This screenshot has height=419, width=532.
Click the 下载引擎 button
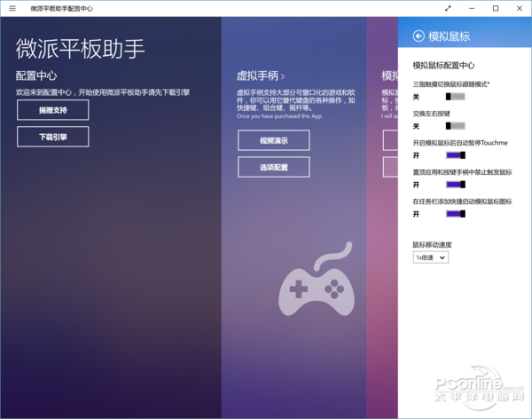coord(53,137)
